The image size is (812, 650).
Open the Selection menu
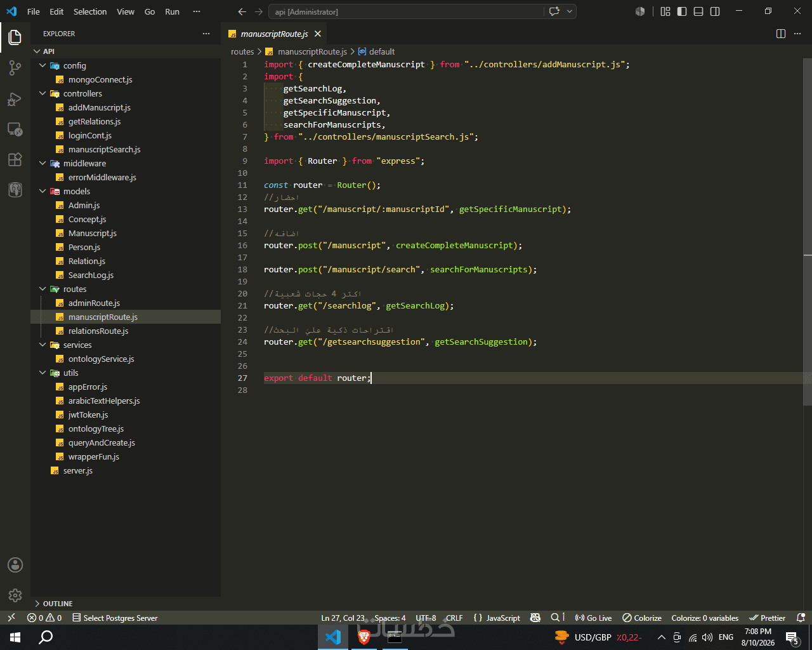click(x=90, y=11)
